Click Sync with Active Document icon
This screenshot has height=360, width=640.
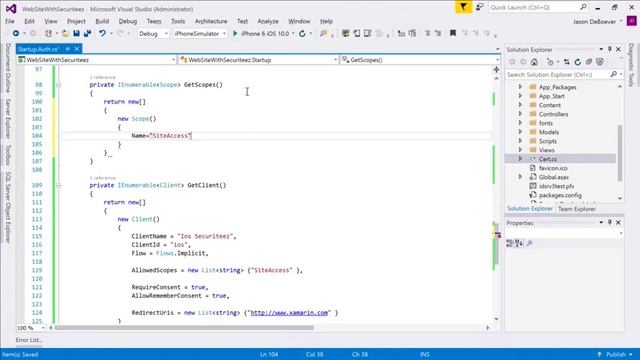pyautogui.click(x=566, y=62)
